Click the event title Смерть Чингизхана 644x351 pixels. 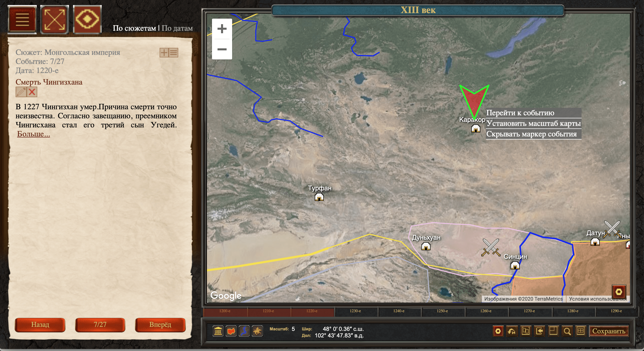click(x=49, y=82)
